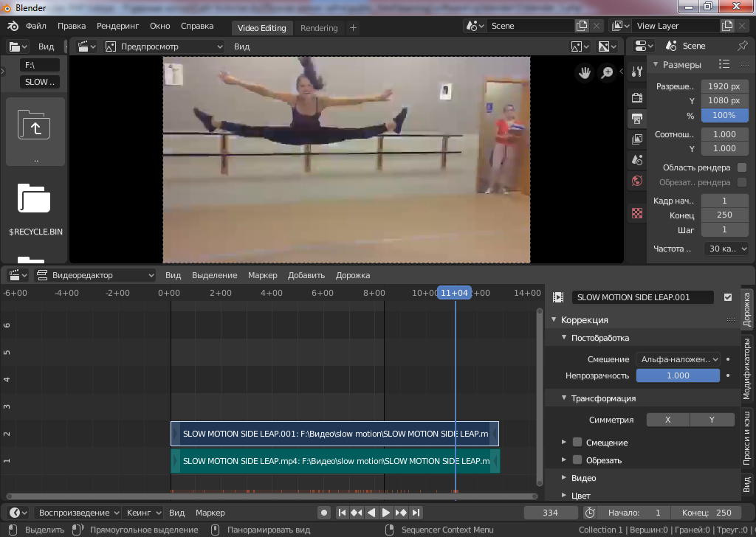Pin the Scene properties with pushpin icon

pyautogui.click(x=742, y=46)
